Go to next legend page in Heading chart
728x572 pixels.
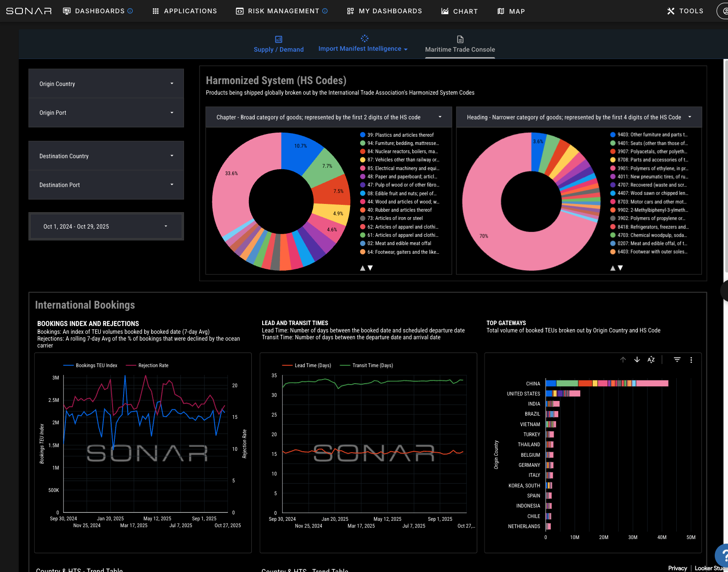620,268
